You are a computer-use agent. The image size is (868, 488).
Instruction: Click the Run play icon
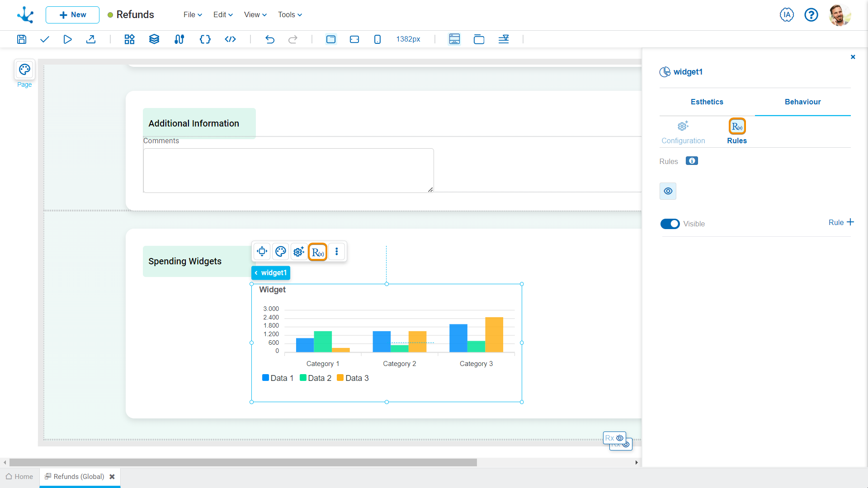pos(67,39)
